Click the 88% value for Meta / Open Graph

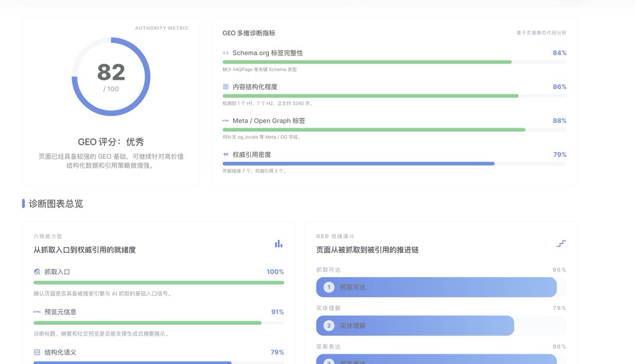coord(559,121)
